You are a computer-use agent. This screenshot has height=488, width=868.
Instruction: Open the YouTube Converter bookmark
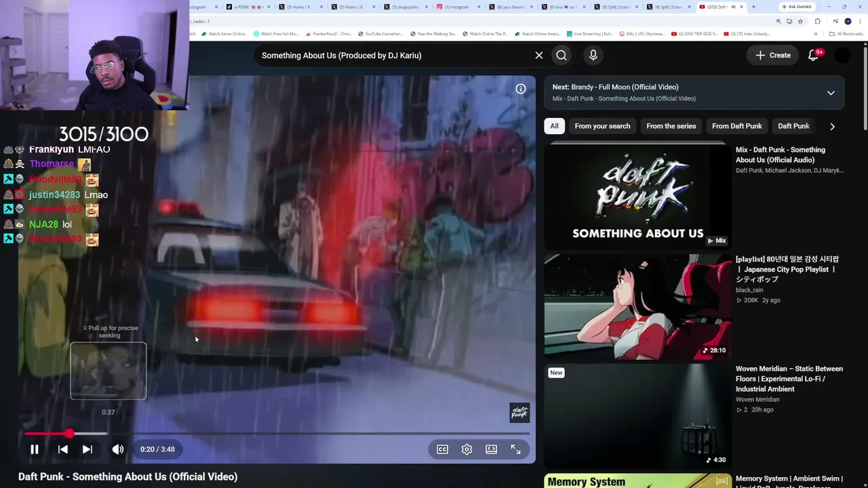tap(380, 34)
